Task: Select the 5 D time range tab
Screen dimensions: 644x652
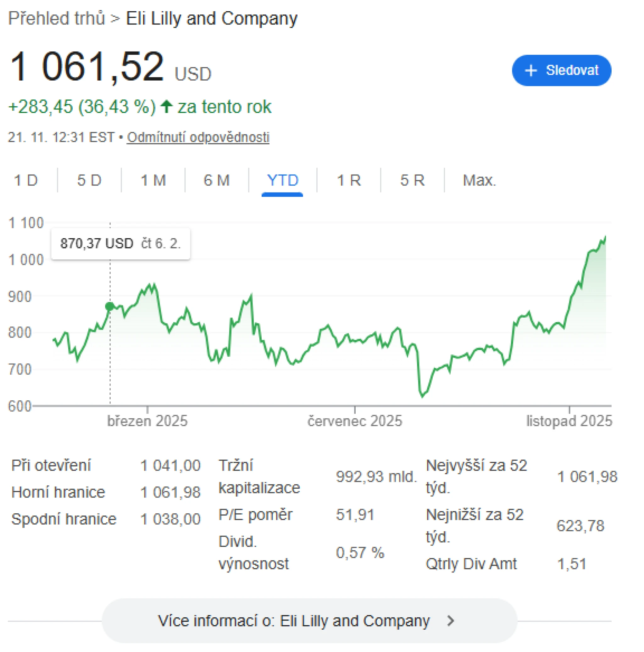Action: [89, 180]
